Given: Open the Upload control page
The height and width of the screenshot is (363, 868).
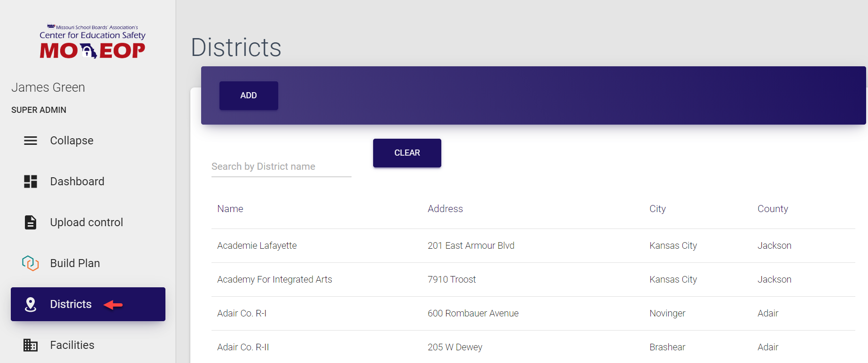Looking at the screenshot, I should (86, 222).
